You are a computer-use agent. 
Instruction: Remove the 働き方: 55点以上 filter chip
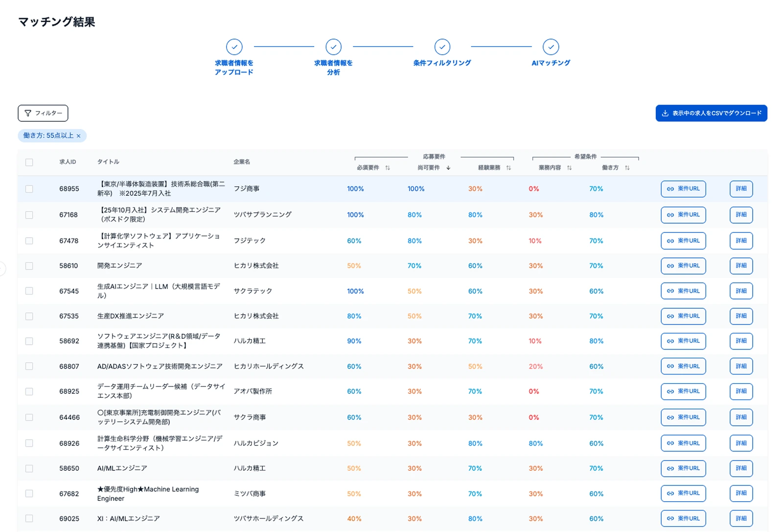(x=78, y=136)
